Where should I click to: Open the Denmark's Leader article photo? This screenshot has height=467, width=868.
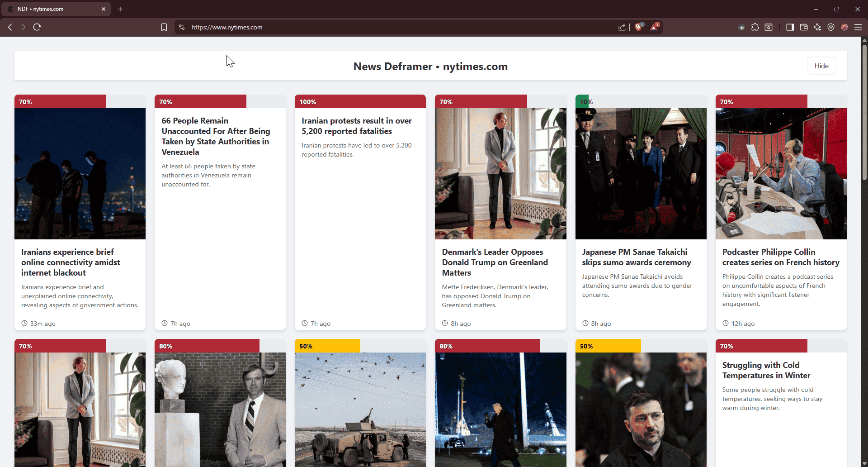(x=500, y=174)
